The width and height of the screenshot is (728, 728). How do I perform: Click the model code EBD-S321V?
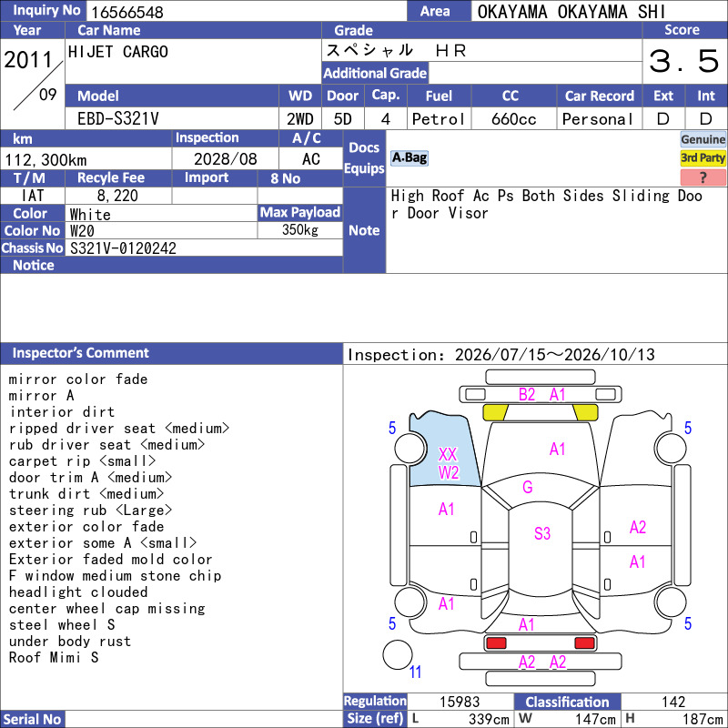118,119
